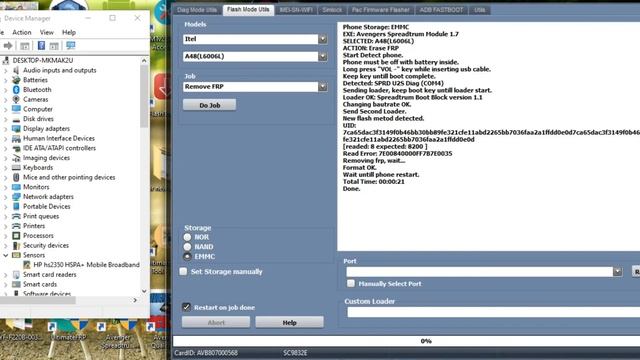Screen dimensions: 640x360
Task: Click the Security devices icon
Action: coord(16,245)
